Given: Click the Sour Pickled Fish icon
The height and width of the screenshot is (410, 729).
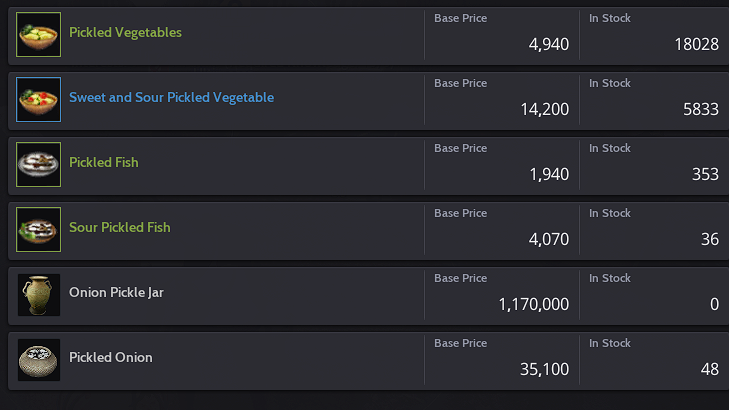Looking at the screenshot, I should [x=39, y=230].
